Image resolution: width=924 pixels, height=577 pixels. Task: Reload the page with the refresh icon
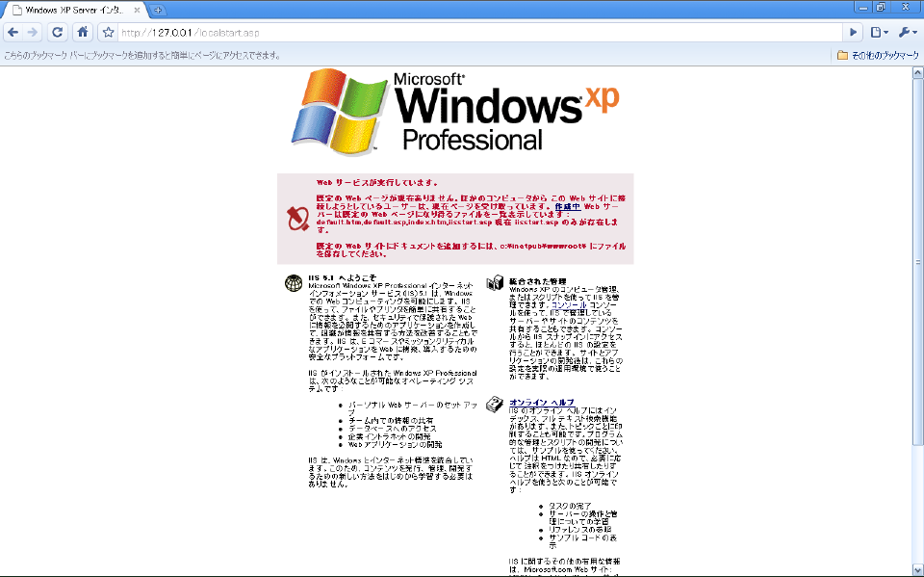57,33
